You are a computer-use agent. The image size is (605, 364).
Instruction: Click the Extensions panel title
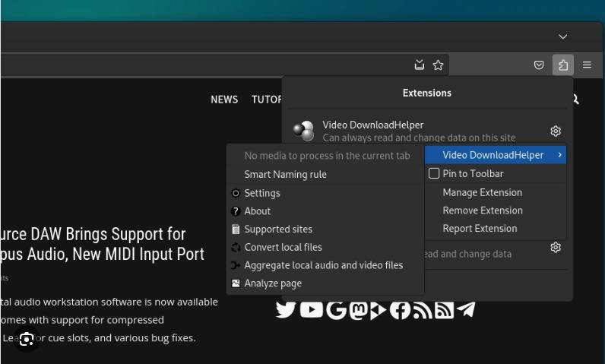click(426, 93)
